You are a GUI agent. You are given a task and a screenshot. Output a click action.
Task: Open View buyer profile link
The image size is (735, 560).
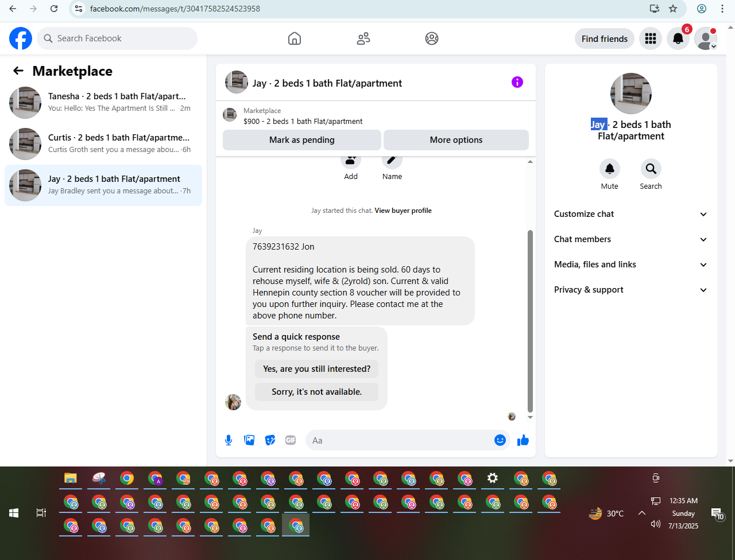click(x=403, y=211)
